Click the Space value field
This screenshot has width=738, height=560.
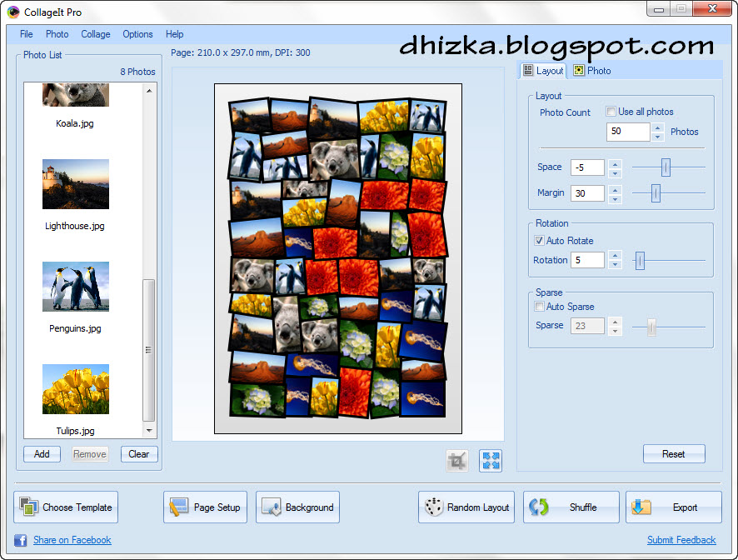[587, 167]
